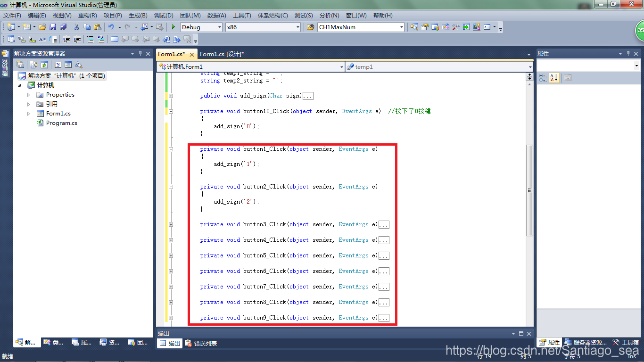The height and width of the screenshot is (362, 644).
Task: Expand the add_sign method outline
Action: click(171, 96)
